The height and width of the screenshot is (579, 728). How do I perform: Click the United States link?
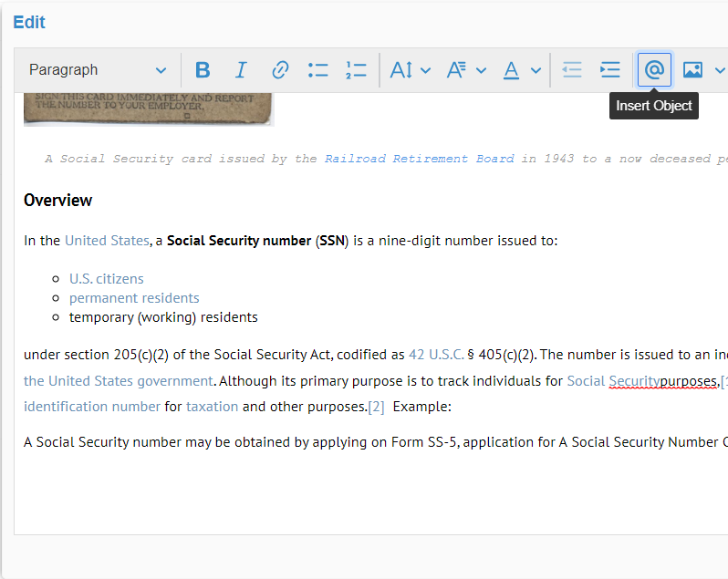[x=106, y=241]
